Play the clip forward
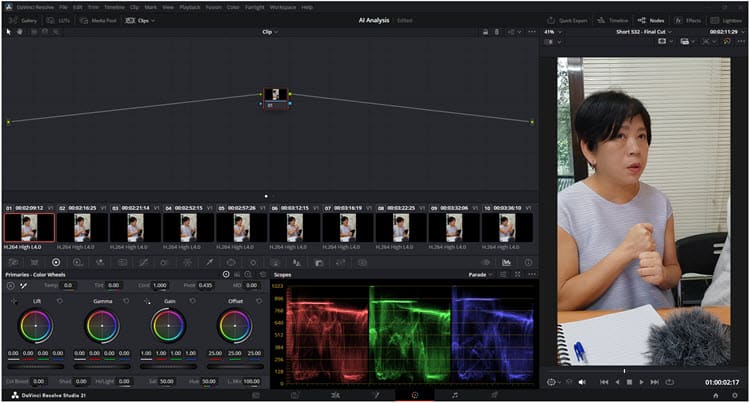The width and height of the screenshot is (750, 403). tap(642, 382)
